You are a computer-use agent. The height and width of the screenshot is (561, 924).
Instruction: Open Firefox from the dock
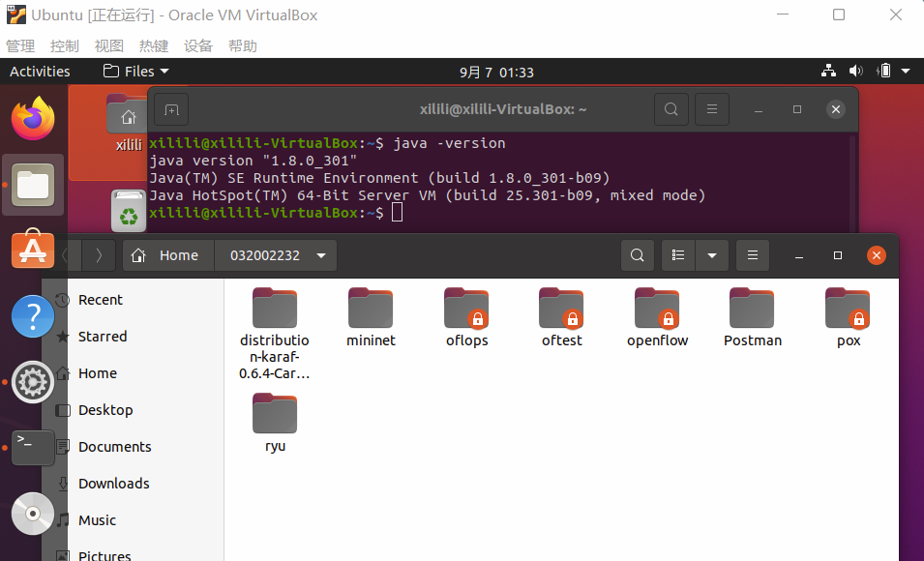[x=33, y=118]
